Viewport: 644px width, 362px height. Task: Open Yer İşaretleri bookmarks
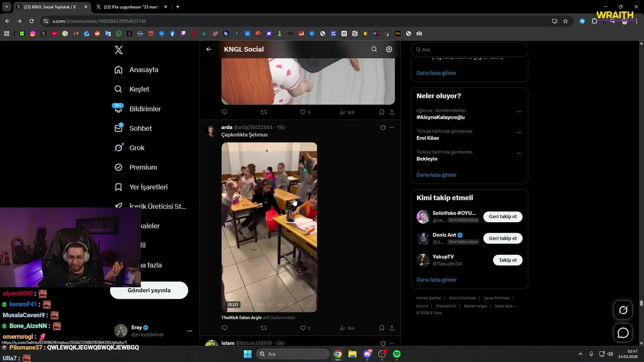141,187
